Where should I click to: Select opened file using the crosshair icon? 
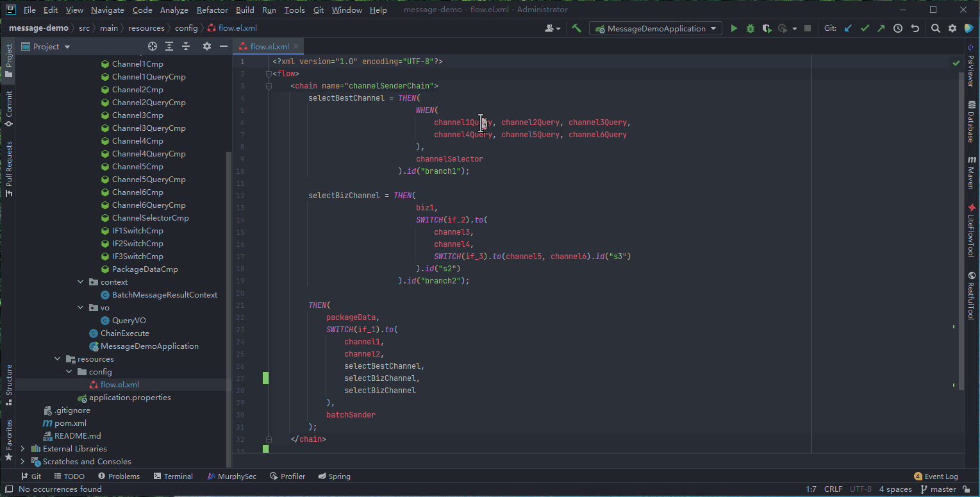(153, 46)
